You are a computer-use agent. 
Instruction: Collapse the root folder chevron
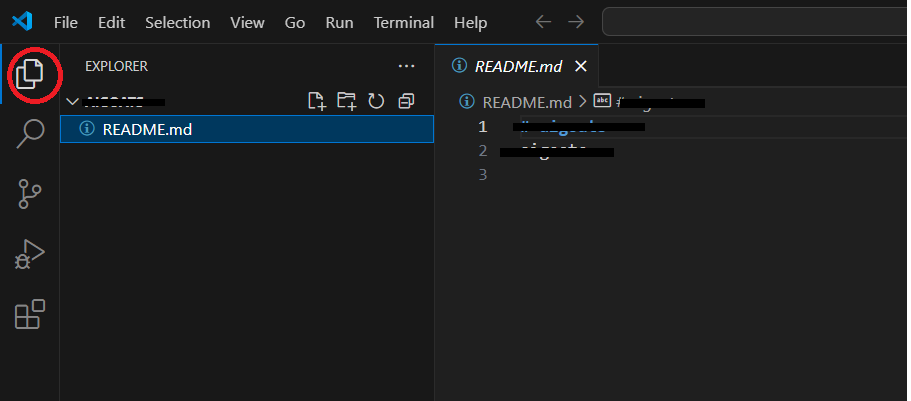72,101
